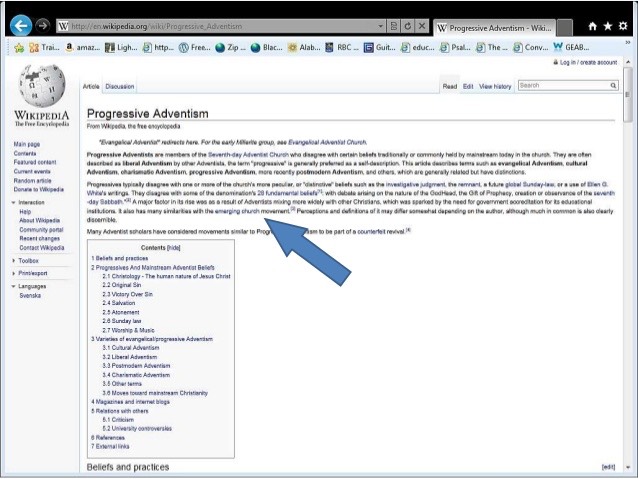Hide the Contents table with hide link
The image size is (638, 479).
tap(174, 247)
